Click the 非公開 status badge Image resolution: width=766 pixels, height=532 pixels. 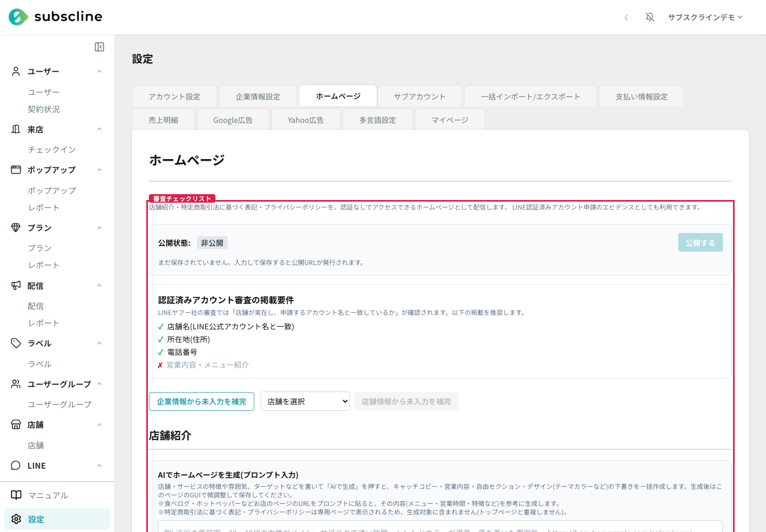(212, 243)
